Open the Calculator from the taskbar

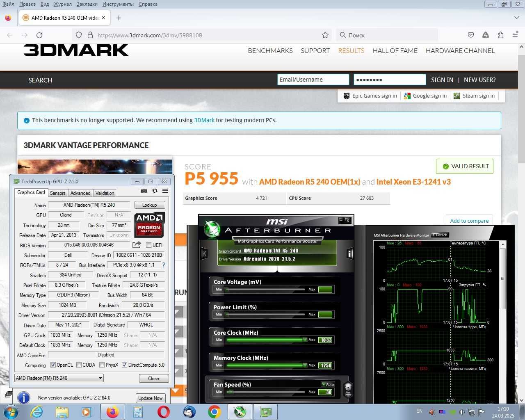[138, 411]
